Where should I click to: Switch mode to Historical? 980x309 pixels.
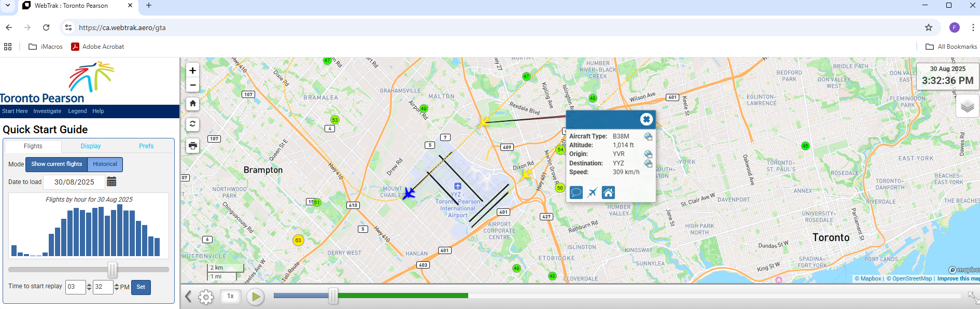[x=105, y=164]
